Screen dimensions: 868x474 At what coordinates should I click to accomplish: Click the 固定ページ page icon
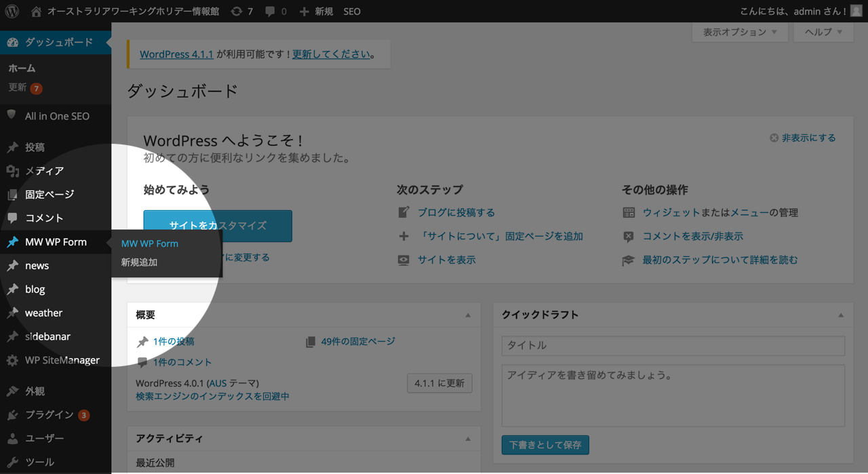[x=12, y=195]
